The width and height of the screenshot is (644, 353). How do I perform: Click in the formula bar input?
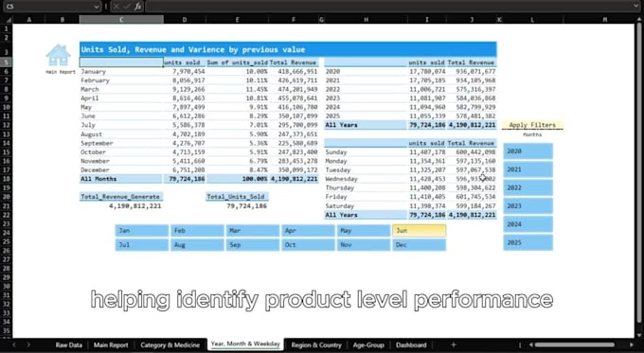tap(388, 7)
